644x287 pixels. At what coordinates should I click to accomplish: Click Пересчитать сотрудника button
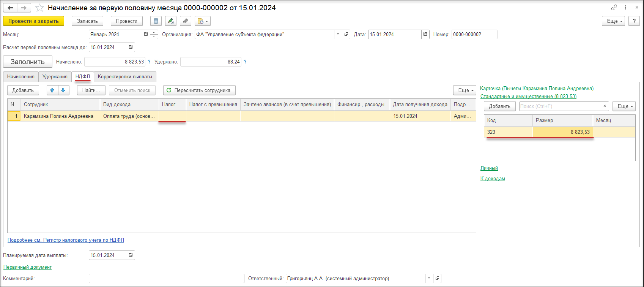[199, 90]
